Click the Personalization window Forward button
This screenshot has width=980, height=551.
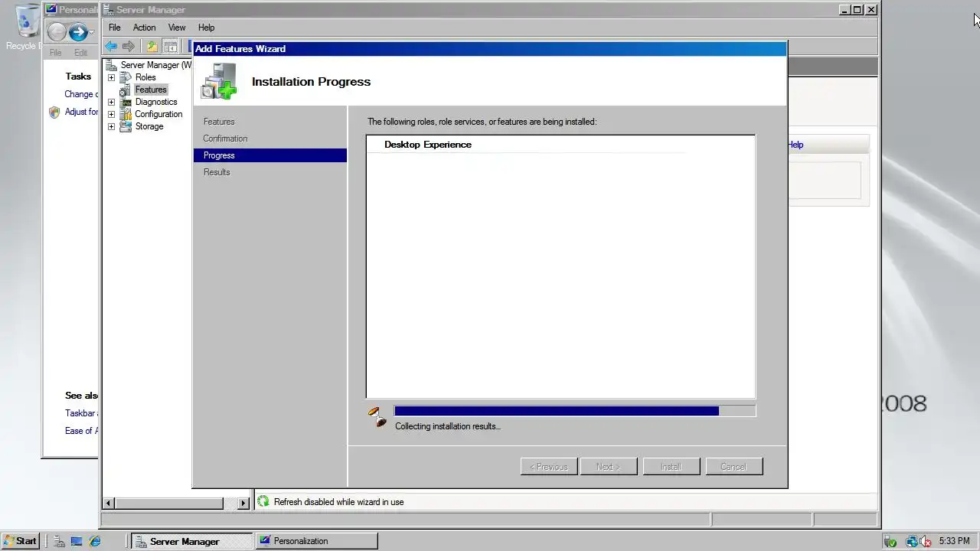(x=77, y=32)
